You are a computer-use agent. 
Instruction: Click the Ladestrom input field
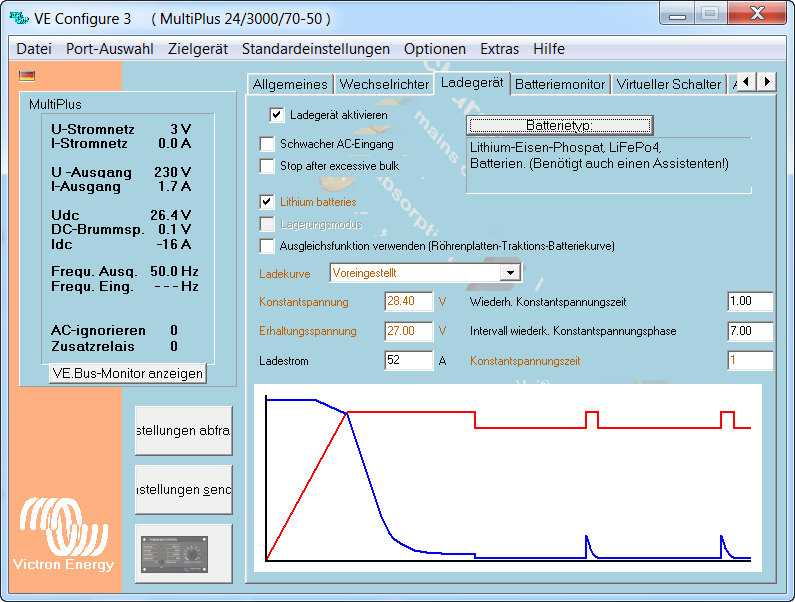(x=408, y=361)
